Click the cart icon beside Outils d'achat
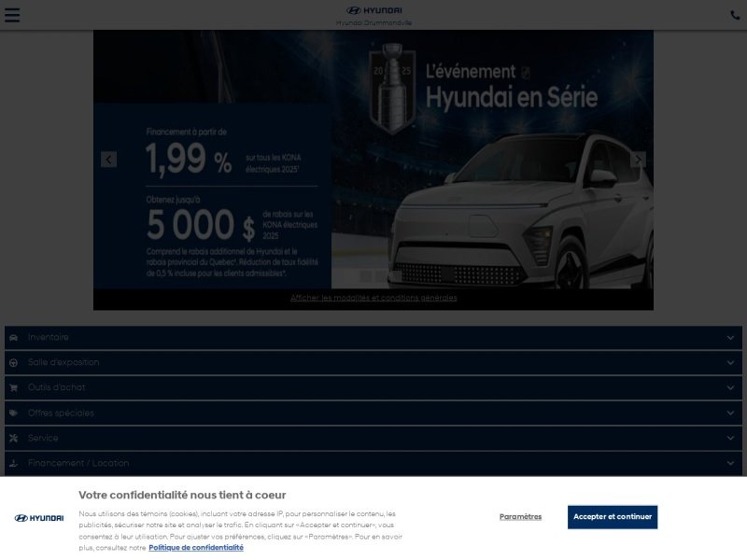This screenshot has height=560, width=747. click(x=13, y=387)
